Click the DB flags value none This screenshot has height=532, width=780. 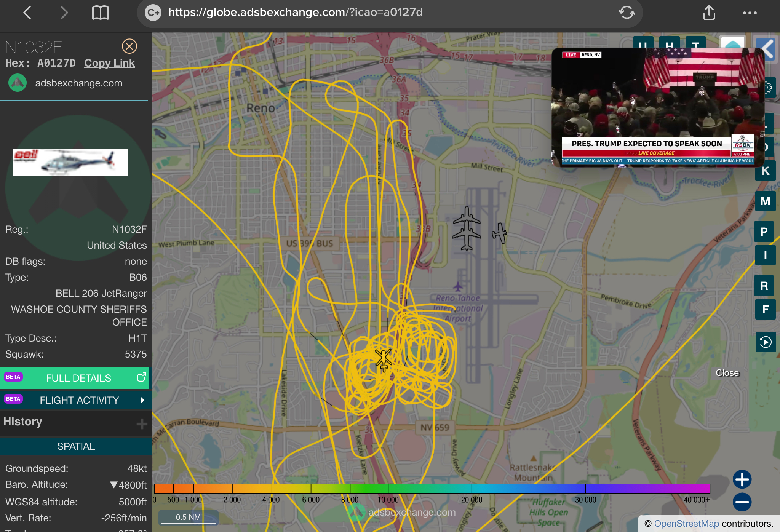[136, 261]
